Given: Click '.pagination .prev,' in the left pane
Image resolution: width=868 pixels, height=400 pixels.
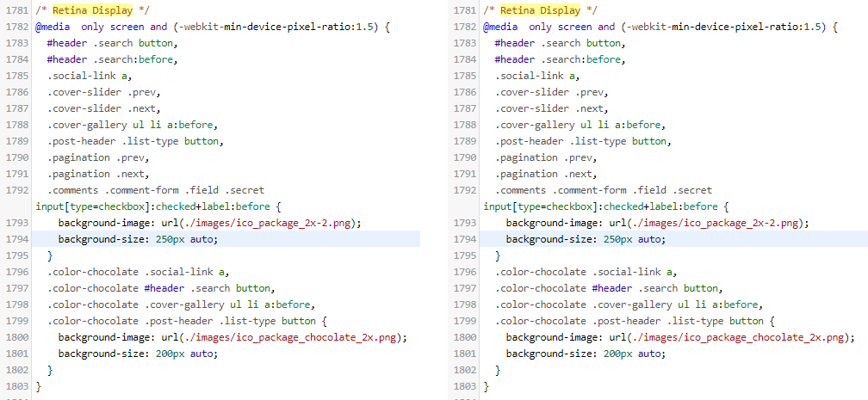Looking at the screenshot, I should [98, 157].
